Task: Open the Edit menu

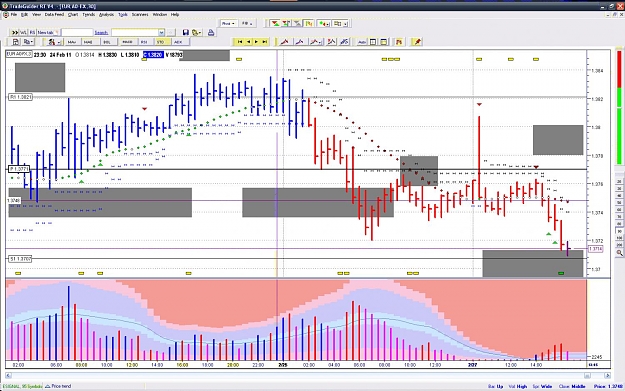Action: (x=24, y=14)
